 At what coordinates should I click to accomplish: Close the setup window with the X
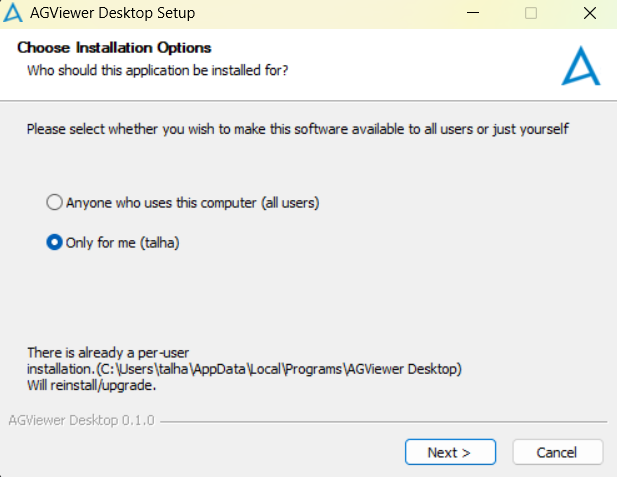(x=589, y=13)
